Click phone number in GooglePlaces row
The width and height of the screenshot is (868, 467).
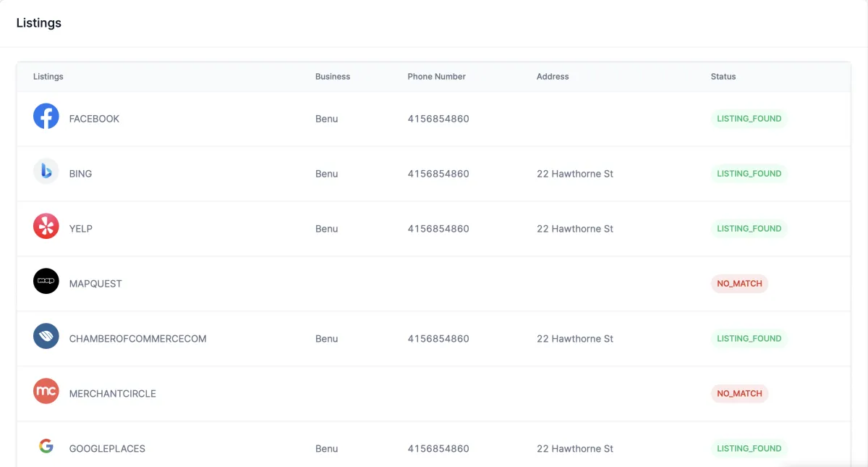click(438, 449)
